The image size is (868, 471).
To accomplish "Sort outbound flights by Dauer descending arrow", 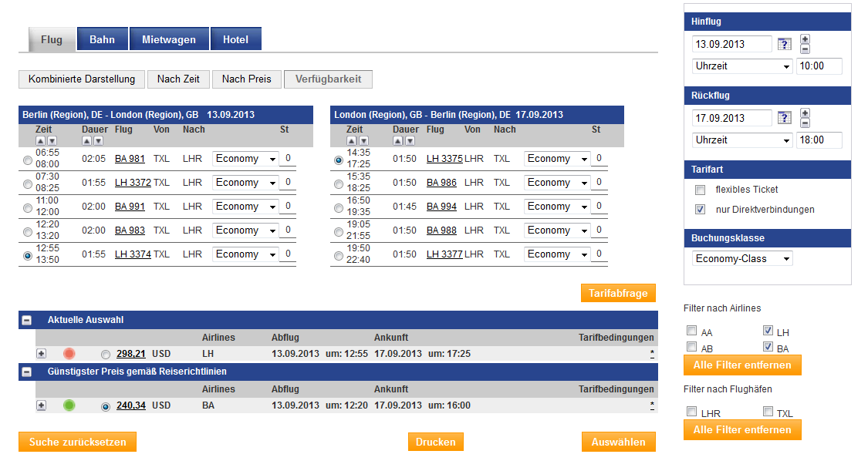I will point(98,141).
